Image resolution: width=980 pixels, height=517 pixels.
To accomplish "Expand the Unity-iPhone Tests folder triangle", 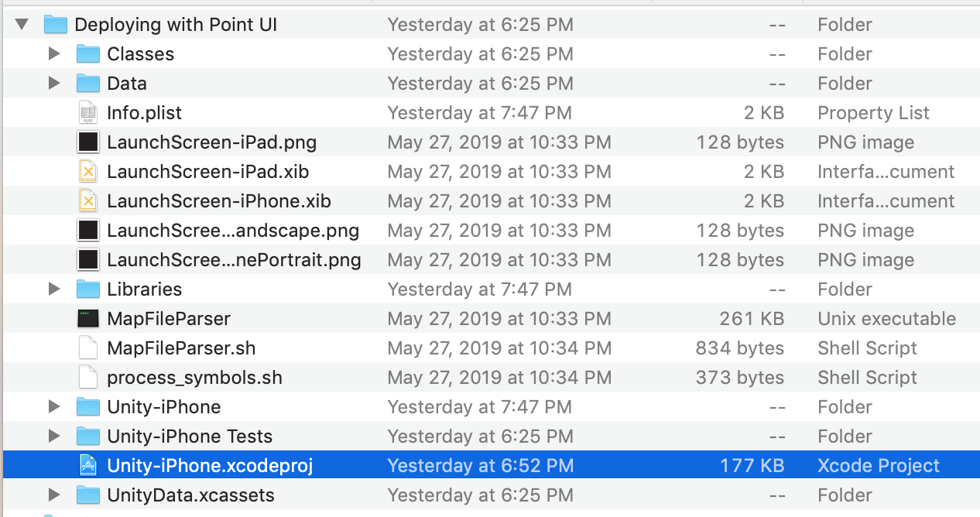I will click(x=54, y=437).
